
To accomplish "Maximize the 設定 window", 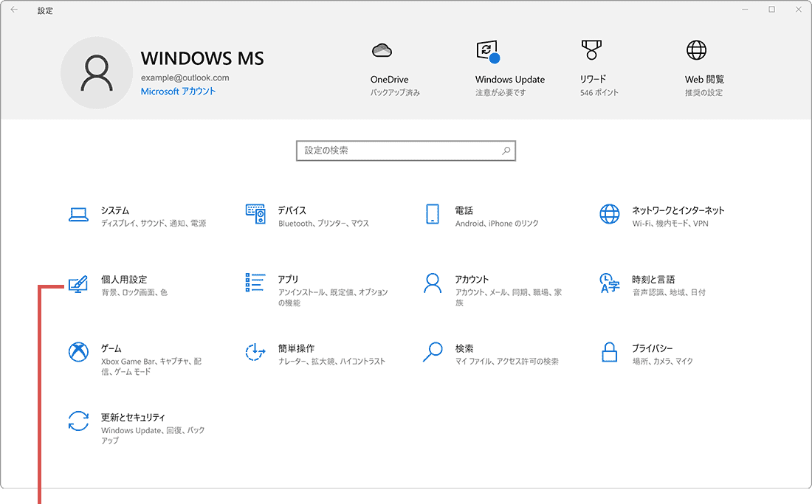I will tap(771, 10).
